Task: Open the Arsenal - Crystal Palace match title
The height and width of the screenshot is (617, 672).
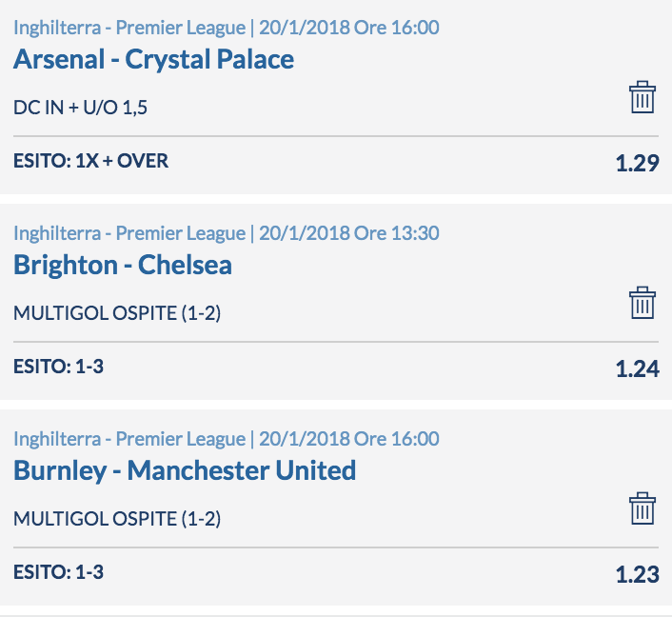Action: [x=153, y=59]
